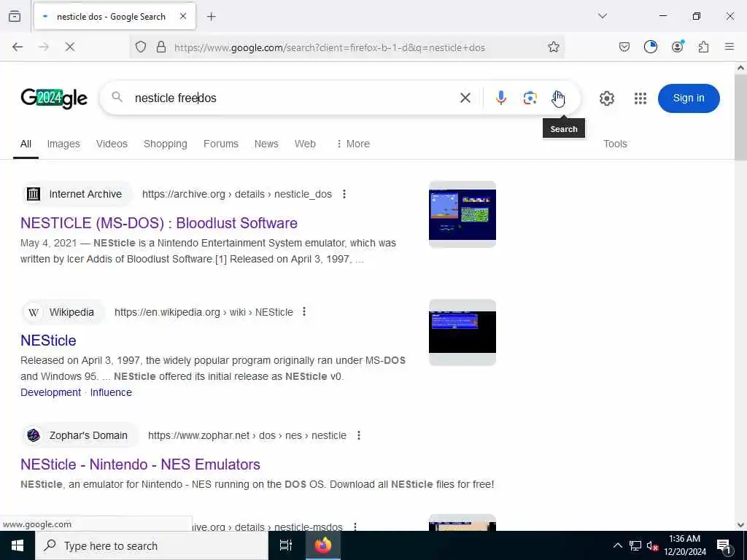Start voice search with microphone
The image size is (747, 560).
coord(500,98)
